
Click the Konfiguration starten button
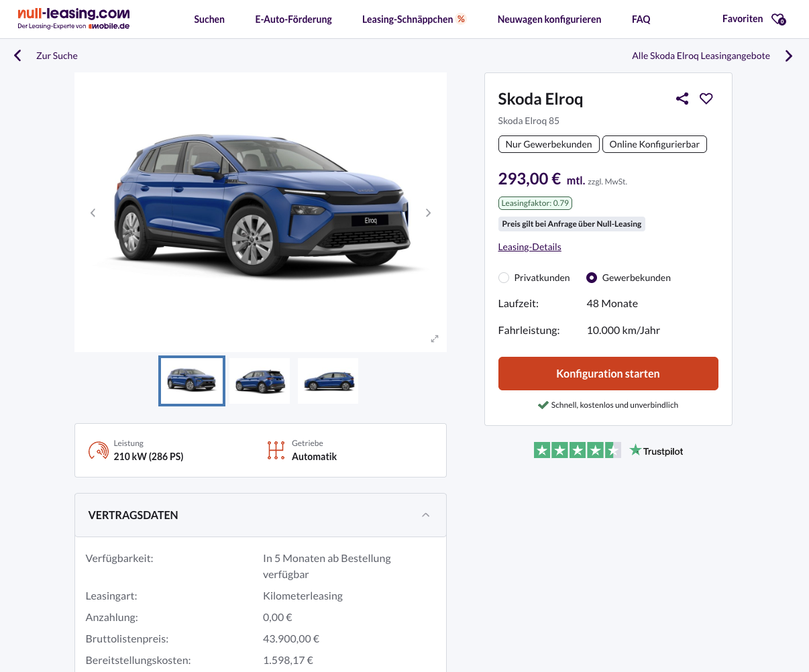(x=608, y=374)
